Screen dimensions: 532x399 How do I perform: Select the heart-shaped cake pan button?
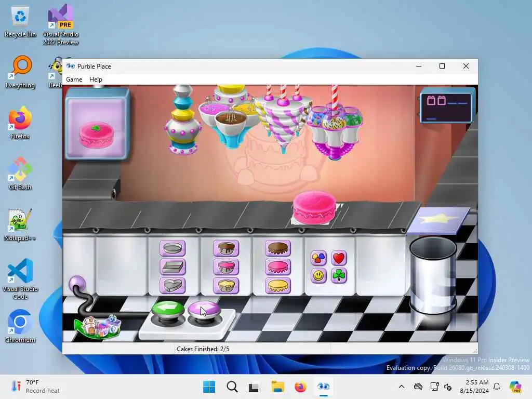pos(172,286)
